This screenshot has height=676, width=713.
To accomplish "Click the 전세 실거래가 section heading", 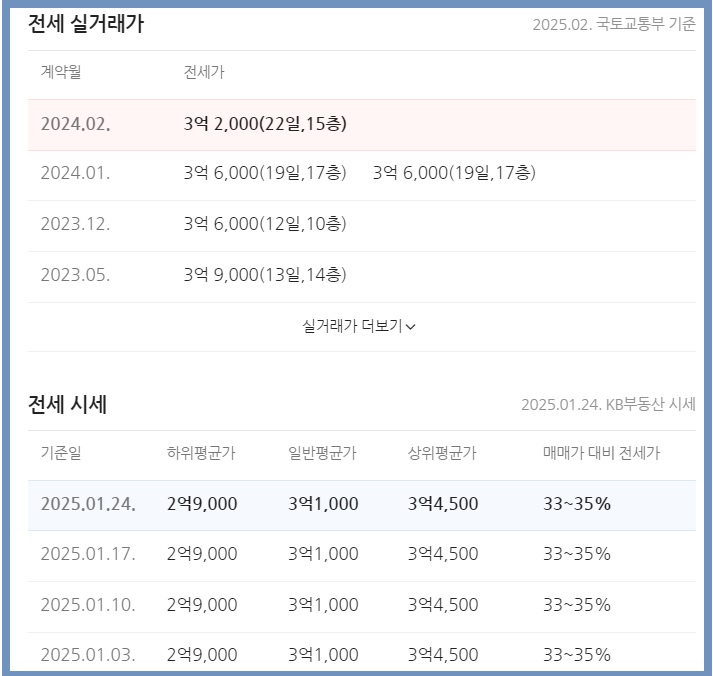I will (85, 23).
